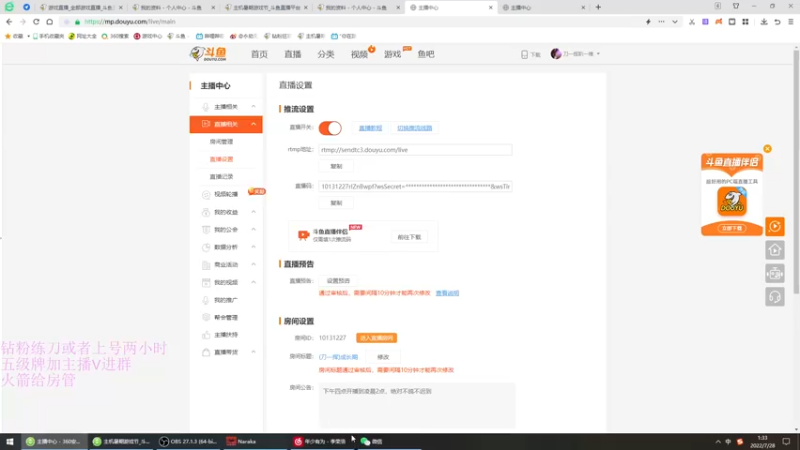Viewport: 800px width, 450px height.
Task: Click the lightning bolt browser toolbar icon
Action: [648, 22]
